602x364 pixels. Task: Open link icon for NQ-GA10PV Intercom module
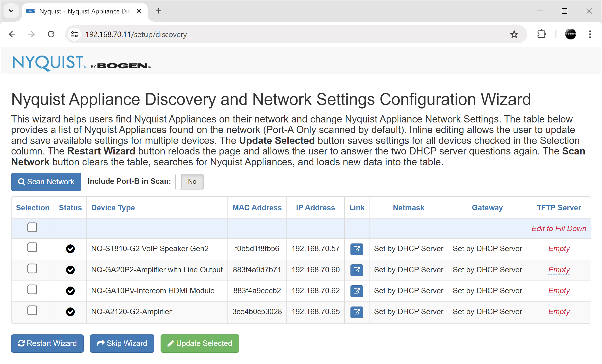[356, 291]
